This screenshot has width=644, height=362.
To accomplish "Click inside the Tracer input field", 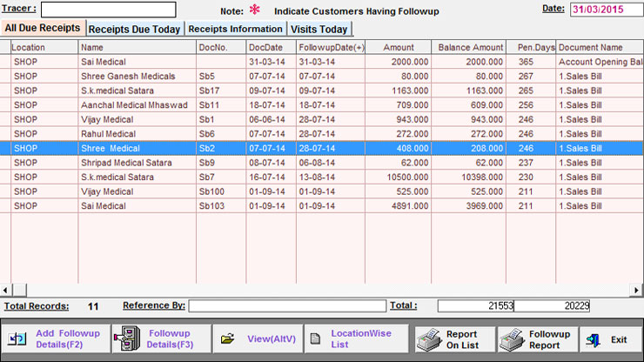I will pos(108,10).
